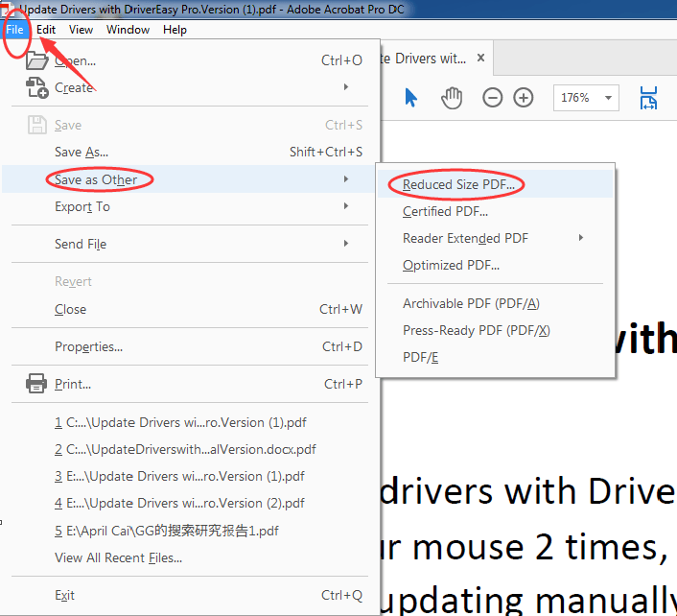Screen dimensions: 677x616
Task: Expand the Create submenu arrow
Action: click(x=346, y=87)
